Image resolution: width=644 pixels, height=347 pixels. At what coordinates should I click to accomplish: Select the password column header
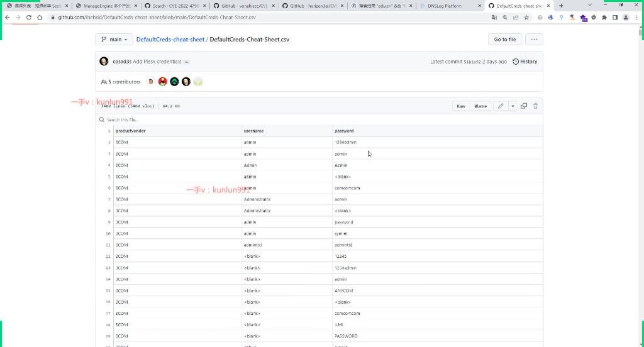click(344, 131)
